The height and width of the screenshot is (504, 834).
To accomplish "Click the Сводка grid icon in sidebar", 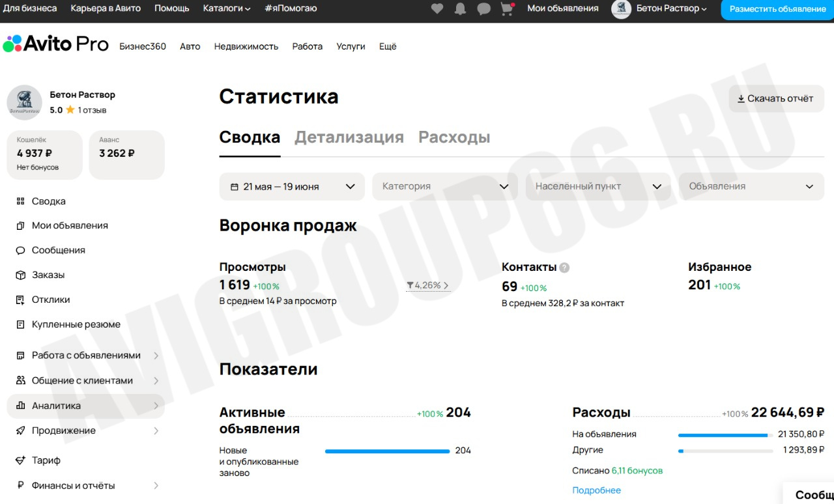I will tap(20, 201).
